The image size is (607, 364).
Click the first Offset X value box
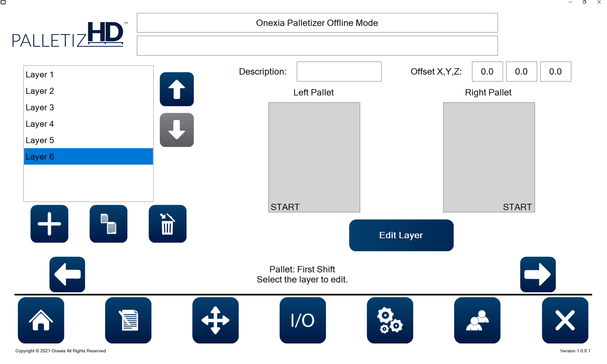pyautogui.click(x=487, y=71)
